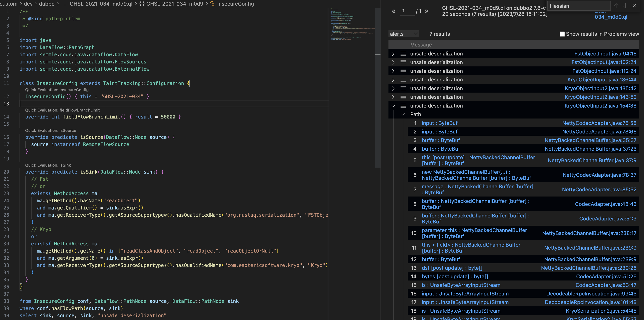Screen dimensions: 644x320
Task: Close the Hessian find widget
Action: pyautogui.click(x=634, y=6)
